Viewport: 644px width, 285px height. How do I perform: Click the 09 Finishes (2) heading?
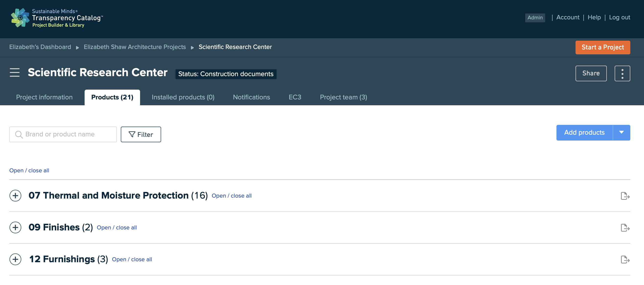point(60,227)
